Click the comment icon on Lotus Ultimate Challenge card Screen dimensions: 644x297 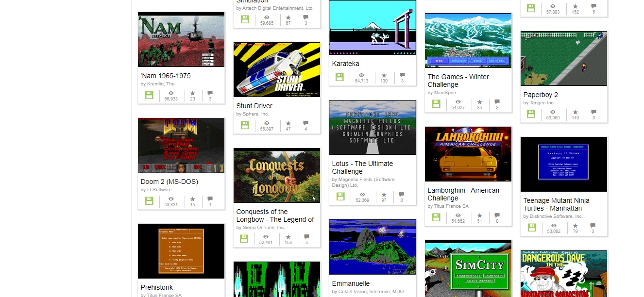[x=401, y=194]
